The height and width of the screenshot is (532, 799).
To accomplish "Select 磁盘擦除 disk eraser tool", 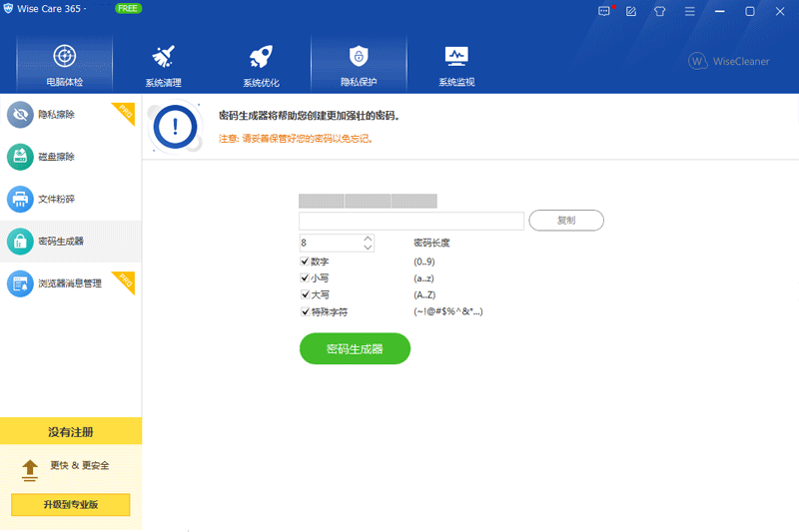I will tap(56, 157).
